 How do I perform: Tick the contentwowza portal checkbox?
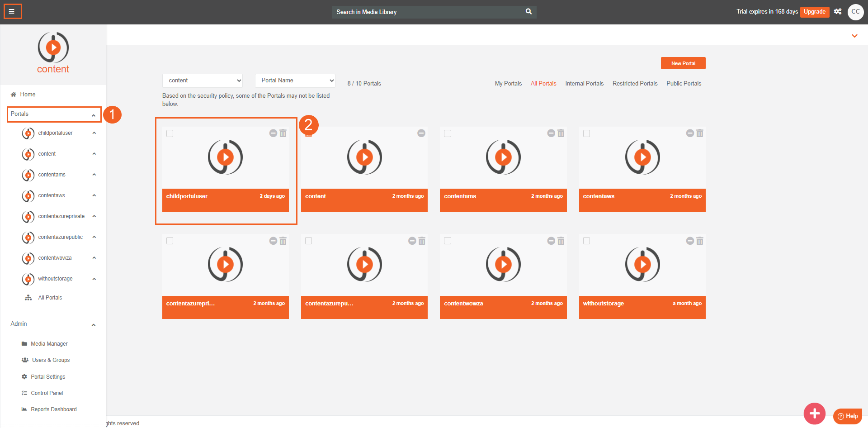click(x=448, y=241)
